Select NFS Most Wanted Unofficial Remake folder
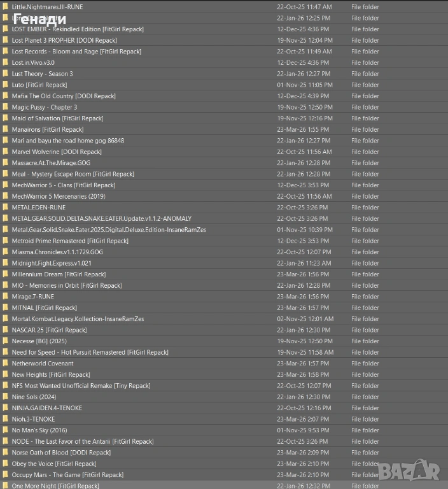Viewport: 448px width, 489px height. tap(224, 385)
